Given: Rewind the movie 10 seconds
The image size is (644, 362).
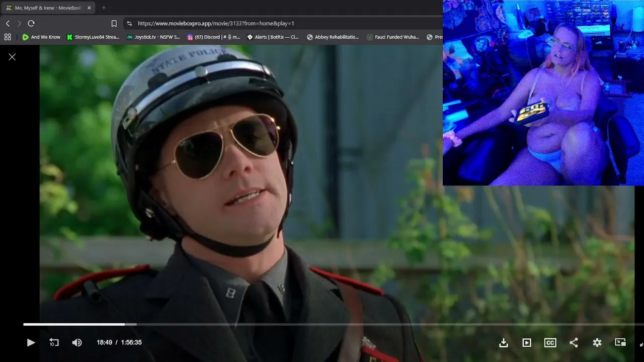Looking at the screenshot, I should [x=54, y=342].
